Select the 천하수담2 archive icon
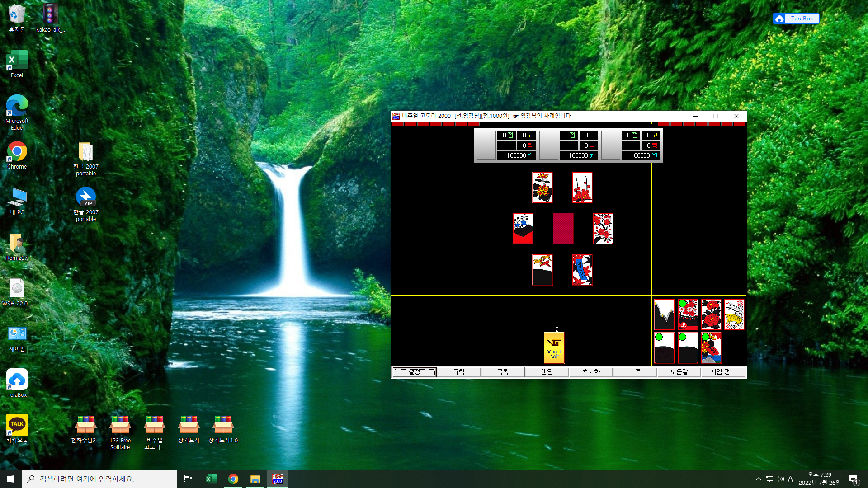The width and height of the screenshot is (868, 488). 85,429
